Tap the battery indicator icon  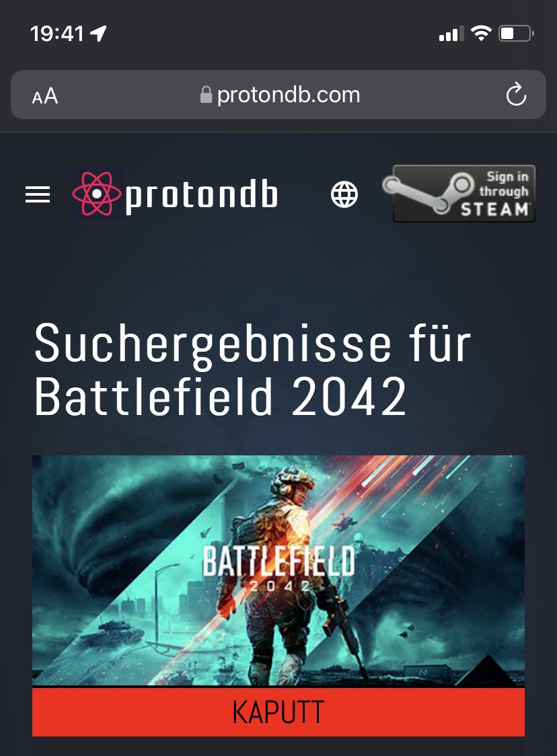coord(516,33)
